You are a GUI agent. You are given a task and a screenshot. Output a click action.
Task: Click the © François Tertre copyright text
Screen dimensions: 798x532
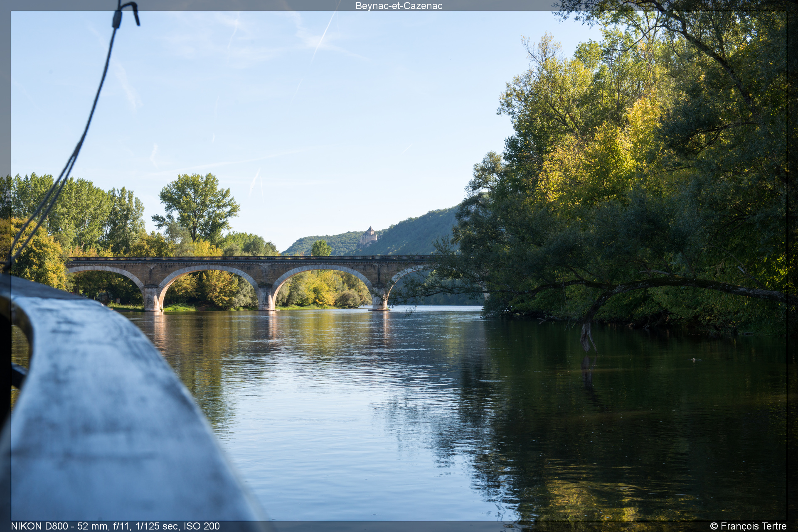748,526
